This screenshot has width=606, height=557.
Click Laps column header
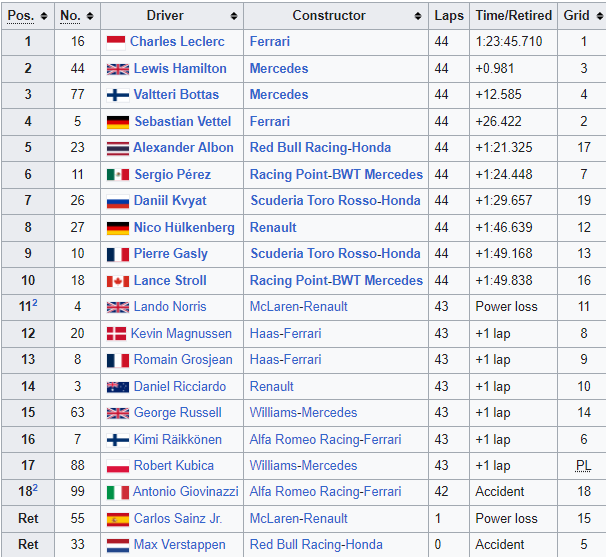(x=449, y=15)
